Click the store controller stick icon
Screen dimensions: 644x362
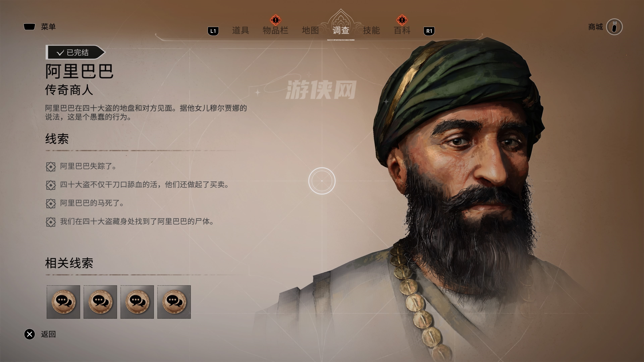pos(614,27)
